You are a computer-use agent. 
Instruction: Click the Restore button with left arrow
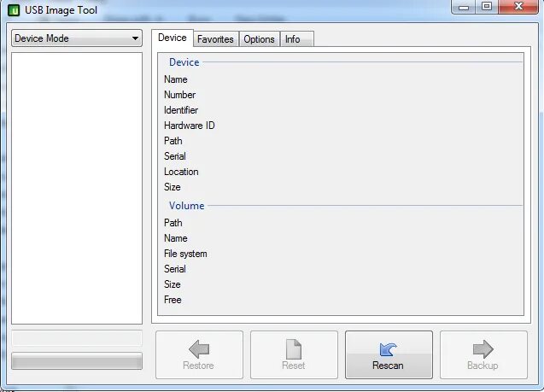pyautogui.click(x=199, y=354)
